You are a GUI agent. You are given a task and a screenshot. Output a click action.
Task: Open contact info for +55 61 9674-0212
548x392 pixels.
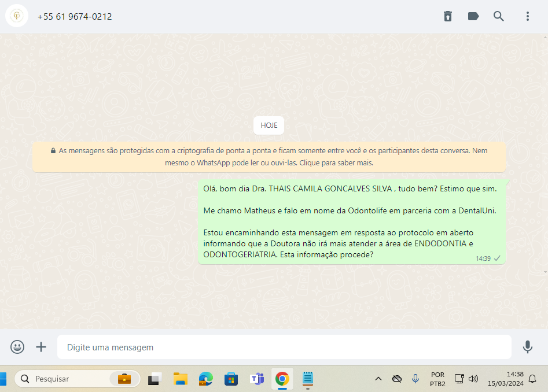pyautogui.click(x=75, y=16)
